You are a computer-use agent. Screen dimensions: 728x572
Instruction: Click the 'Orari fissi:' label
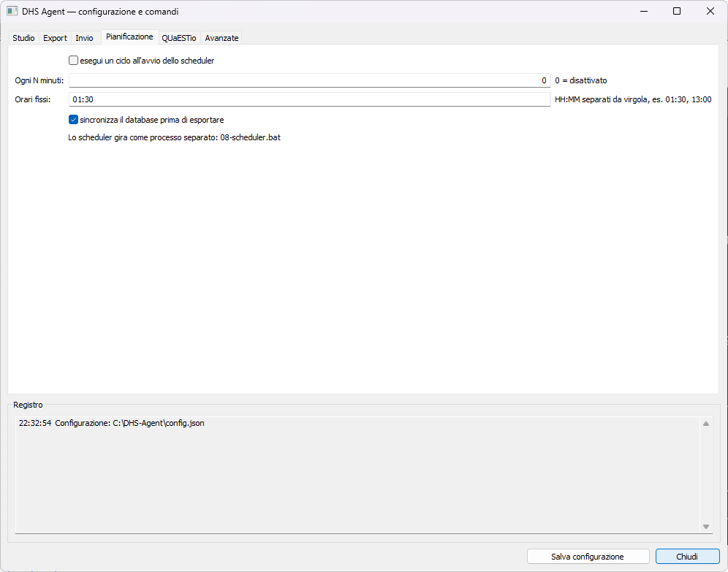coord(32,99)
